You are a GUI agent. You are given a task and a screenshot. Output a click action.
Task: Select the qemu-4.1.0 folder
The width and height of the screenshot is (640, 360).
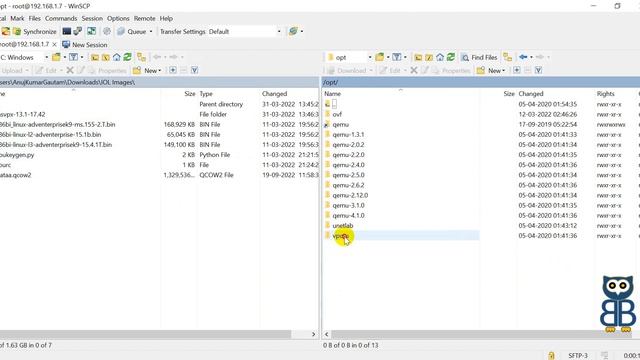(348, 216)
